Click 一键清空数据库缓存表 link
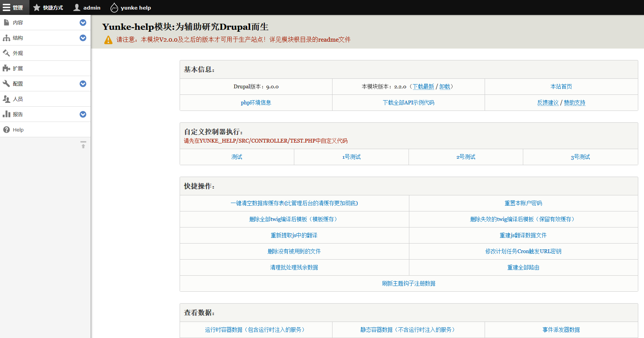The image size is (644, 338). [294, 203]
